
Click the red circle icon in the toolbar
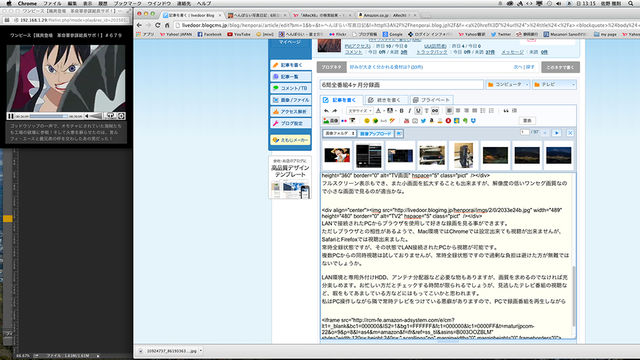[448, 121]
